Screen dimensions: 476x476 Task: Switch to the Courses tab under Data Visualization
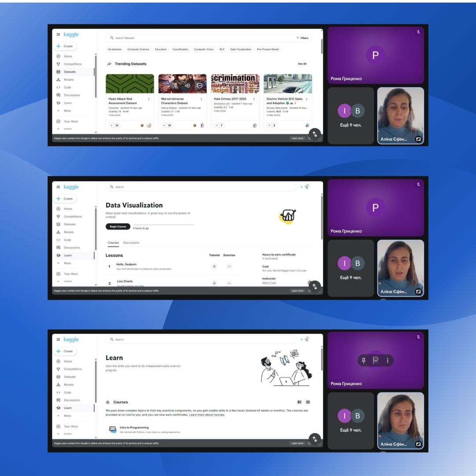[x=113, y=243]
